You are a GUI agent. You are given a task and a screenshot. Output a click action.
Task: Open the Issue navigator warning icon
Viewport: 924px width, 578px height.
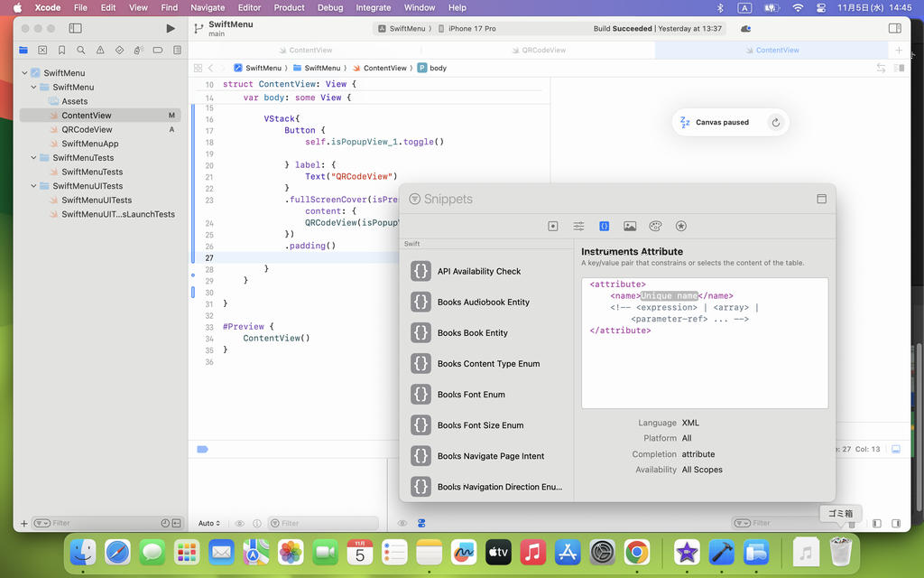pyautogui.click(x=100, y=51)
